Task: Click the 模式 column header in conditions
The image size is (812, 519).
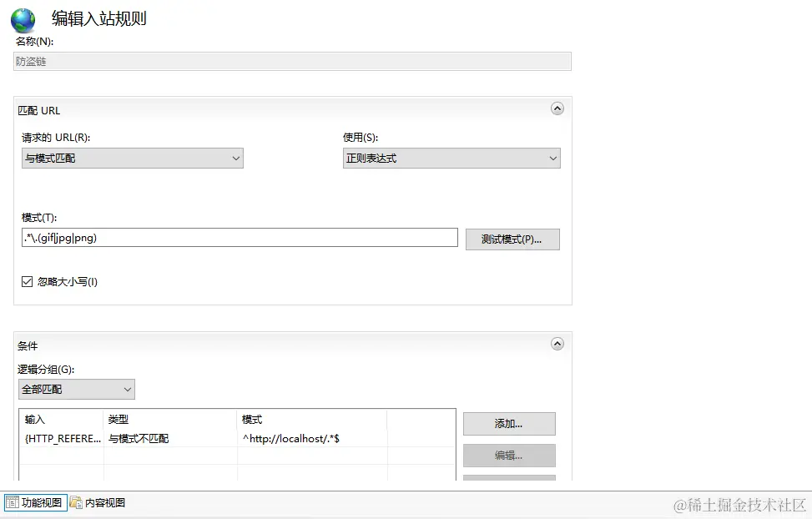Action: coord(312,420)
